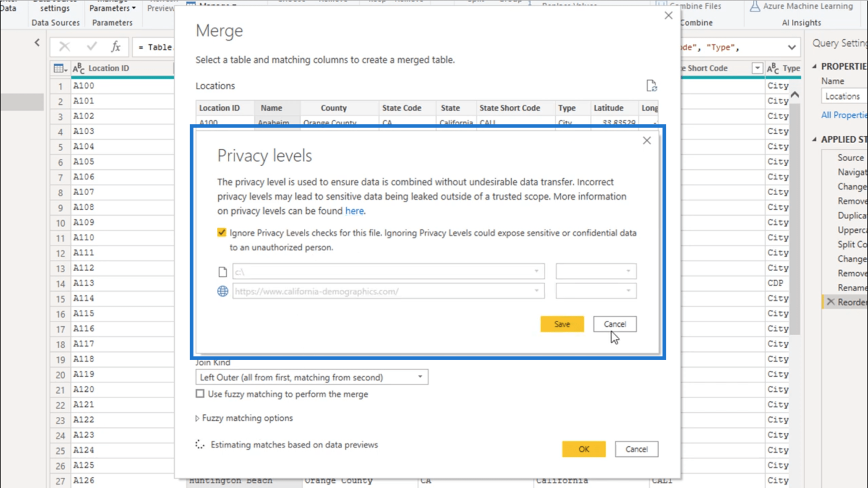Collapse the queries pane with left chevron
Image resolution: width=868 pixels, height=488 pixels.
[37, 43]
